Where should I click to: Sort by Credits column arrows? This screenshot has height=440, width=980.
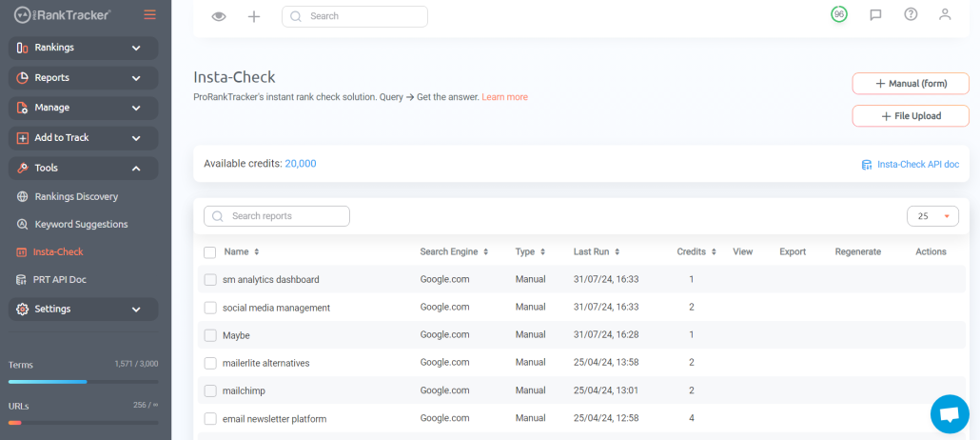point(714,251)
